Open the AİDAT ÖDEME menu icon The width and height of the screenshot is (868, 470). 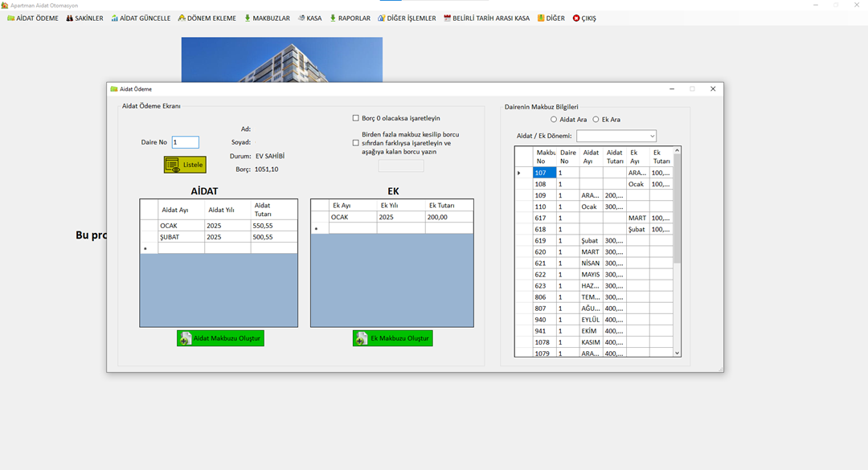(x=11, y=18)
